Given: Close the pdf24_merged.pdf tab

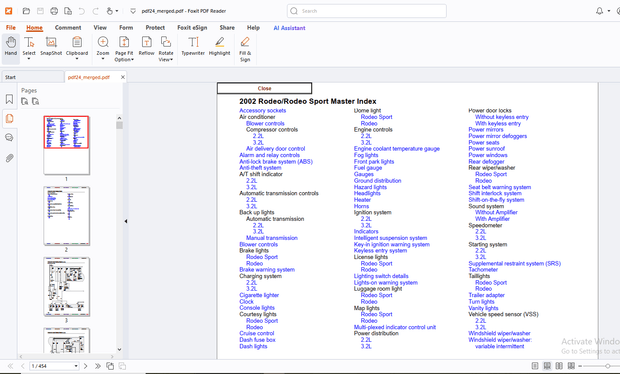Looking at the screenshot, I should click(123, 77).
